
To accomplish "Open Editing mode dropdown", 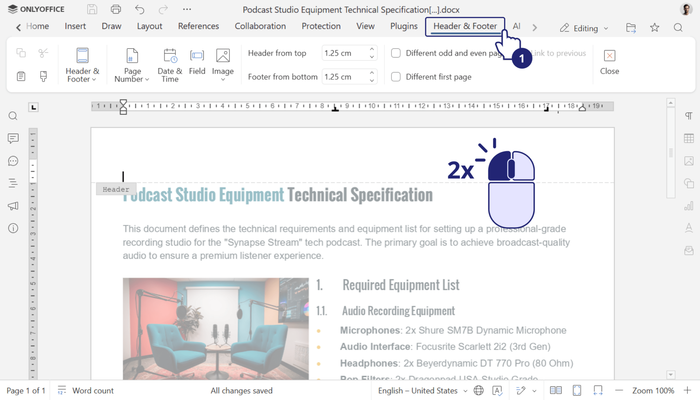I will (x=584, y=28).
